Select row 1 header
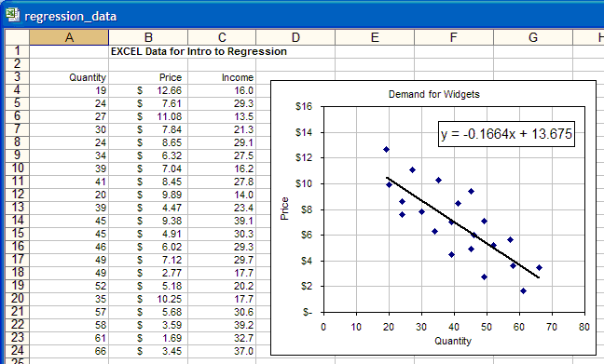Viewport: 604px width, 364px height. [17, 51]
